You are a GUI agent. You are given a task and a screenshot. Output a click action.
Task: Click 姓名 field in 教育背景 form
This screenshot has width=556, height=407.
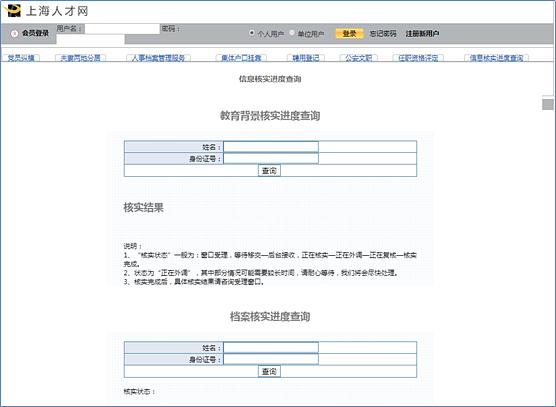[x=271, y=147]
